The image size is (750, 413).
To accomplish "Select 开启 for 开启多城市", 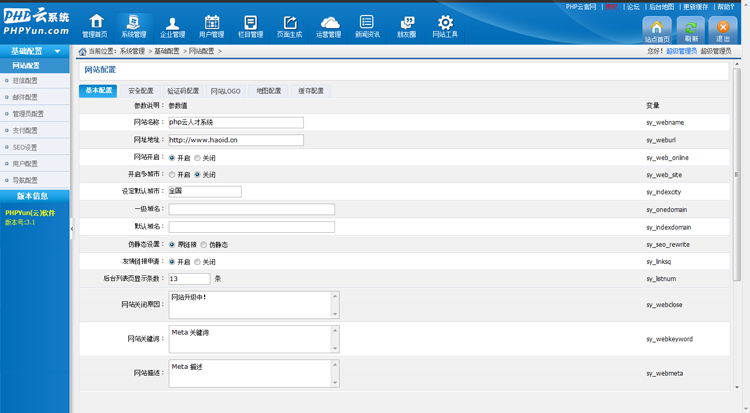I will [172, 175].
